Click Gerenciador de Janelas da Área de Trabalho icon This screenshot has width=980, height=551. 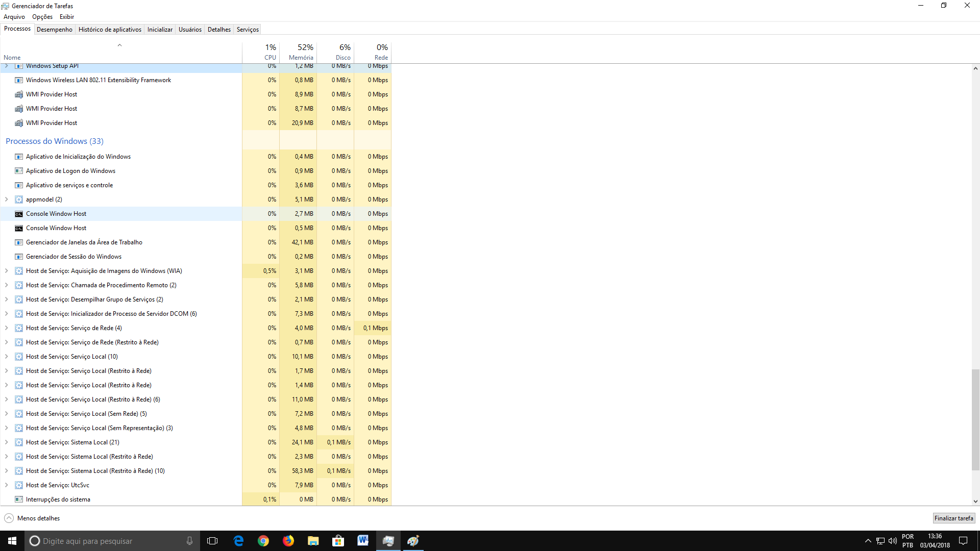click(x=19, y=242)
